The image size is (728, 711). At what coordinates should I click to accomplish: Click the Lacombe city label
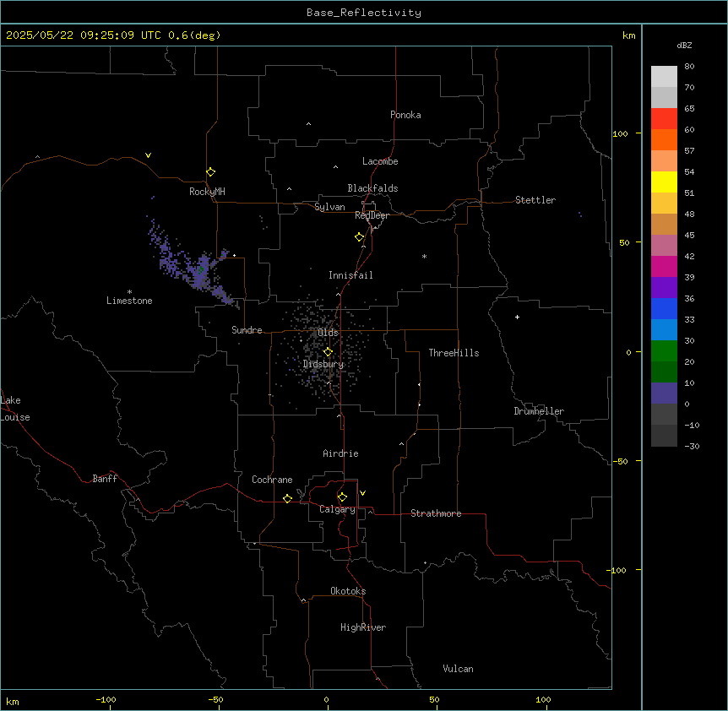click(x=380, y=161)
